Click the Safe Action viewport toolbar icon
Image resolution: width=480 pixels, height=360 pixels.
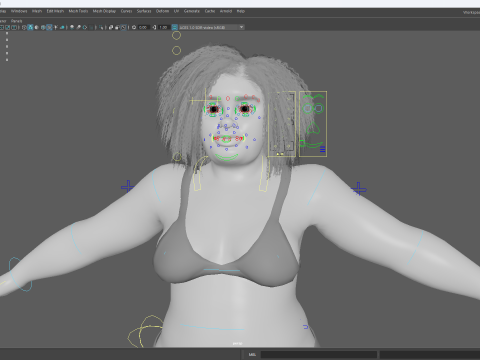click(8, 27)
